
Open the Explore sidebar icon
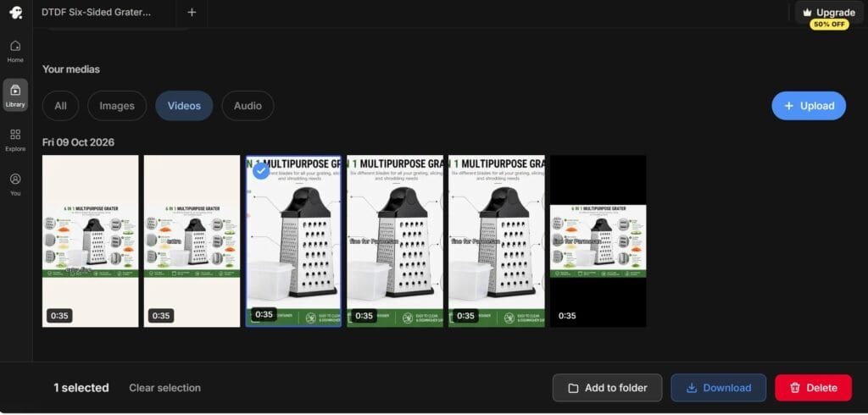click(15, 140)
